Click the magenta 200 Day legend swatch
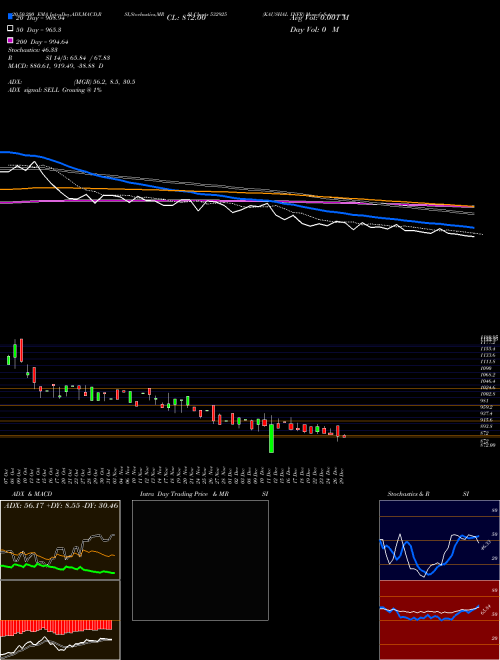 tap(11, 41)
